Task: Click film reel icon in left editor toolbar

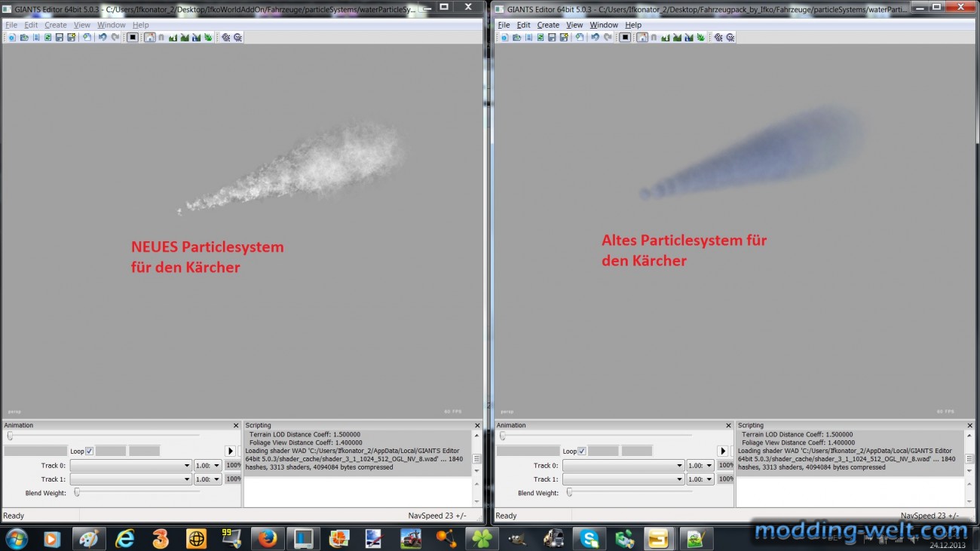Action: [225, 37]
